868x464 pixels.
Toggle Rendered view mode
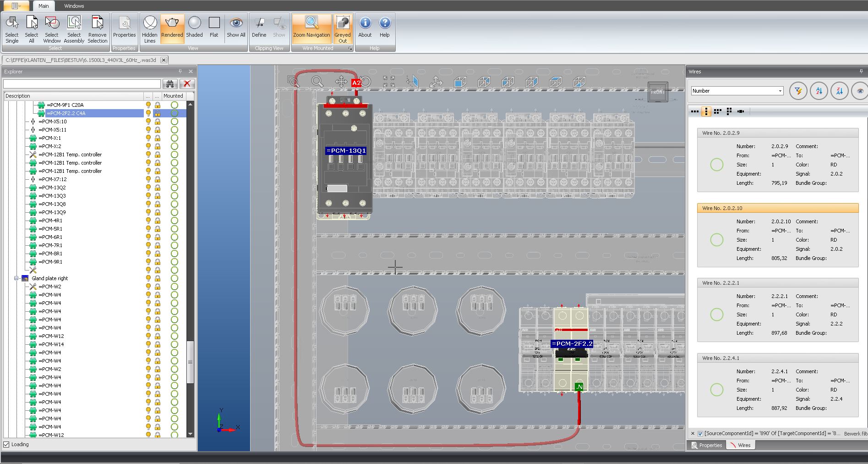(x=172, y=29)
